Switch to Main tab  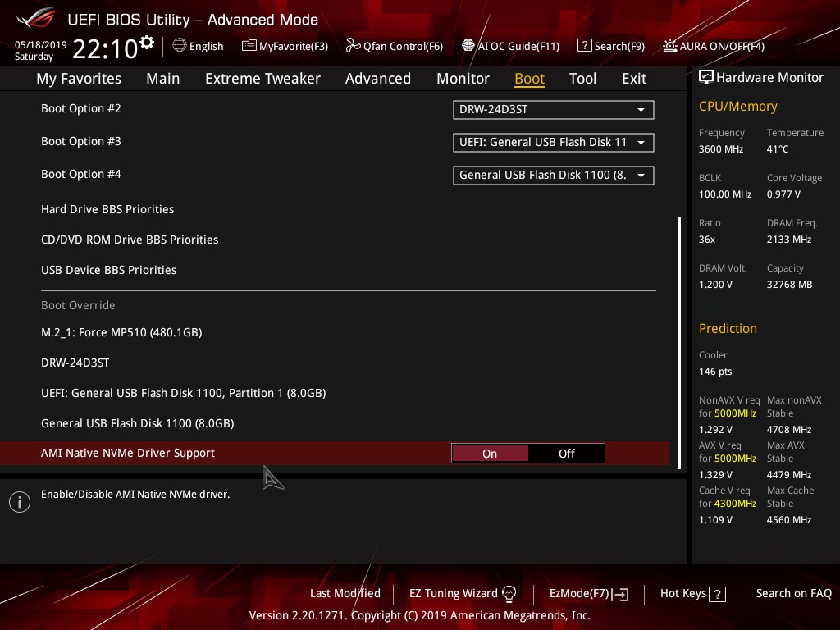(x=163, y=79)
